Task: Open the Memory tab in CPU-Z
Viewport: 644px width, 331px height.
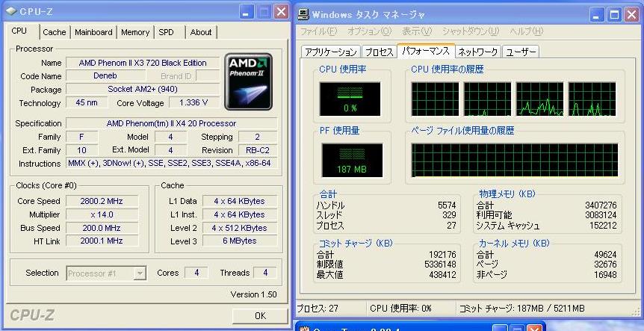Action: [x=135, y=32]
